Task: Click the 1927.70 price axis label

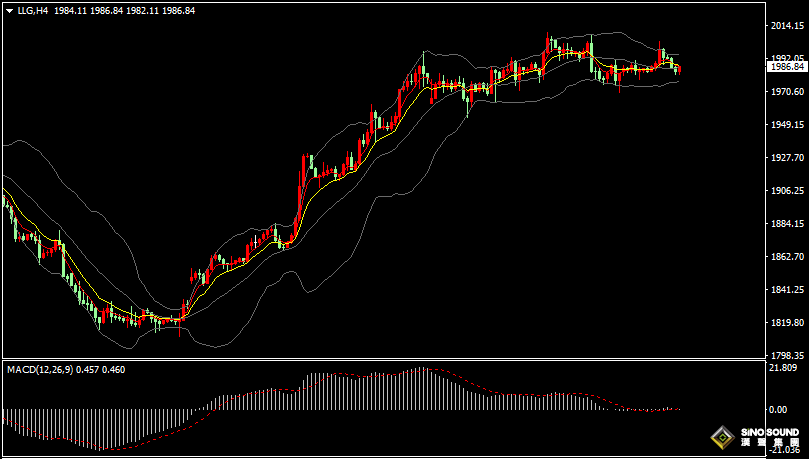Action: 786,158
